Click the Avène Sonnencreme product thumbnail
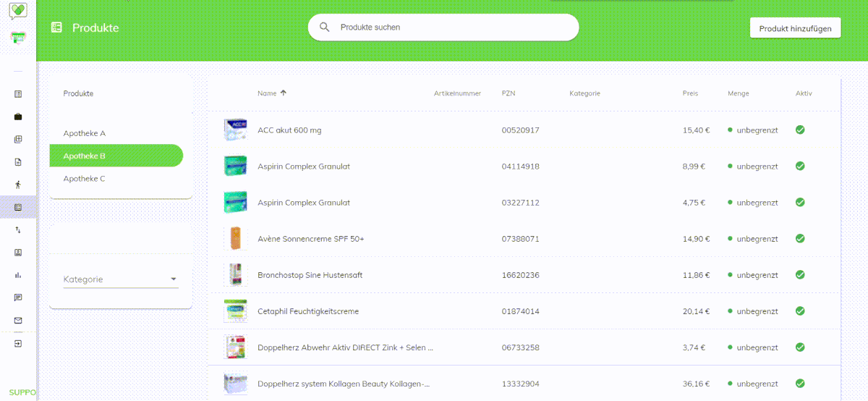This screenshot has width=868, height=401. pos(236,238)
